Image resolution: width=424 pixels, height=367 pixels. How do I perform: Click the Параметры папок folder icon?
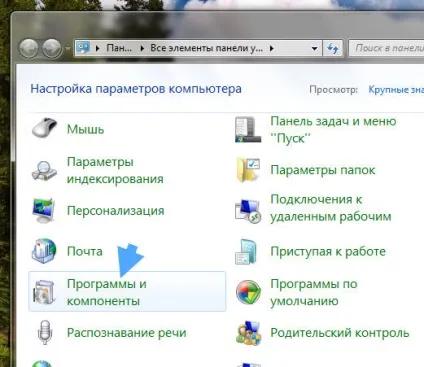point(248,170)
